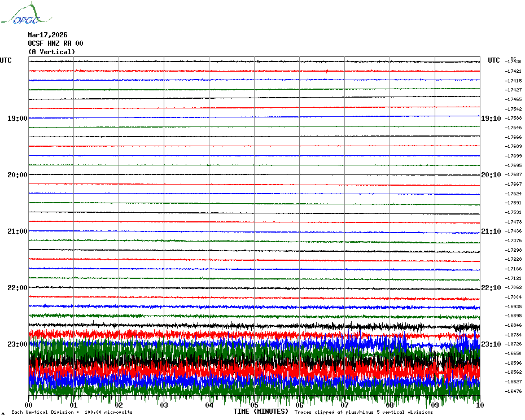Click the DC offset value -16650
This screenshot has height=420, width=525.
(x=513, y=354)
